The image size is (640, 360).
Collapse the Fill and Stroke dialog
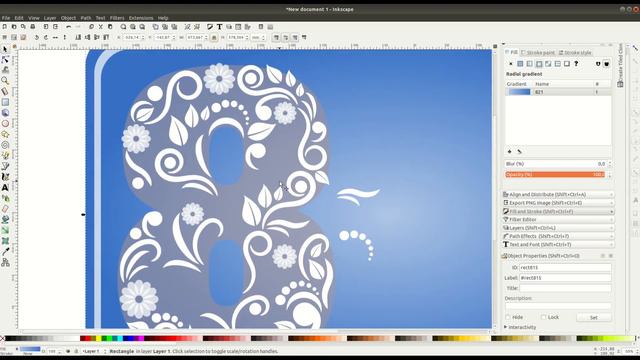tap(558, 211)
